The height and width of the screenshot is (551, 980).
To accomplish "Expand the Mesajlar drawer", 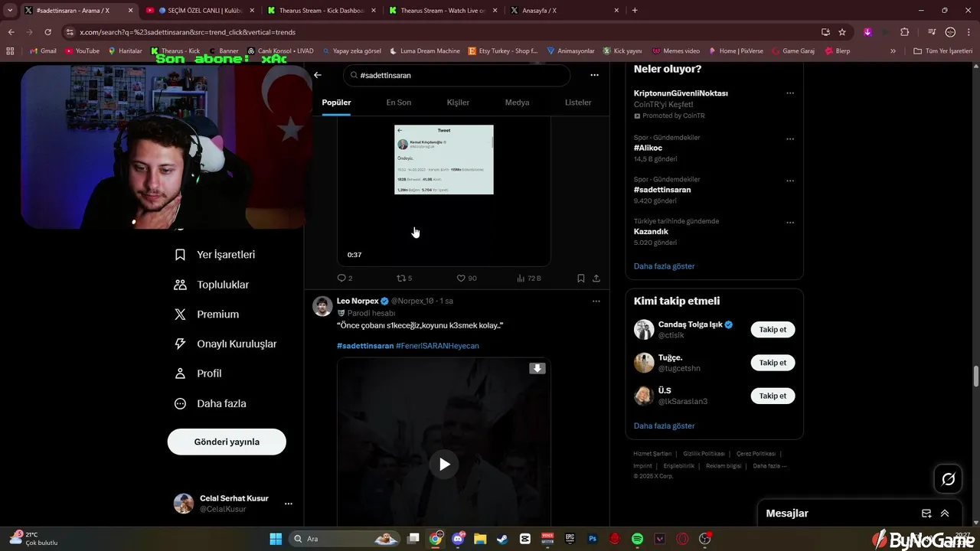I will click(x=945, y=514).
